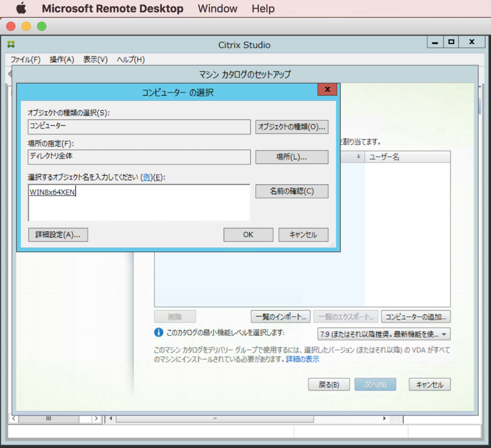The height and width of the screenshot is (448, 491).
Task: Open the ヘルプ(H) menu
Action: pos(130,59)
